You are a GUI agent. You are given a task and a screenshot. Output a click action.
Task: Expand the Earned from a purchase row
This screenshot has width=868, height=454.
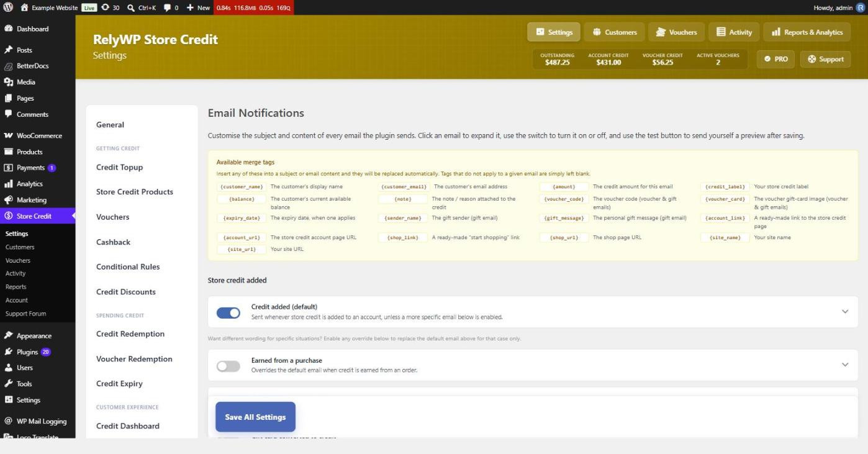click(844, 365)
